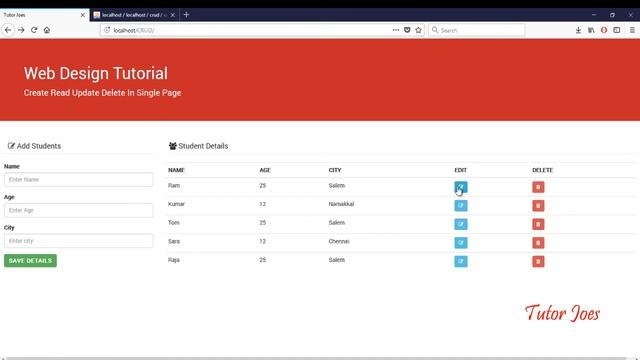
Task: Click the AGE column header
Action: pyautogui.click(x=265, y=170)
